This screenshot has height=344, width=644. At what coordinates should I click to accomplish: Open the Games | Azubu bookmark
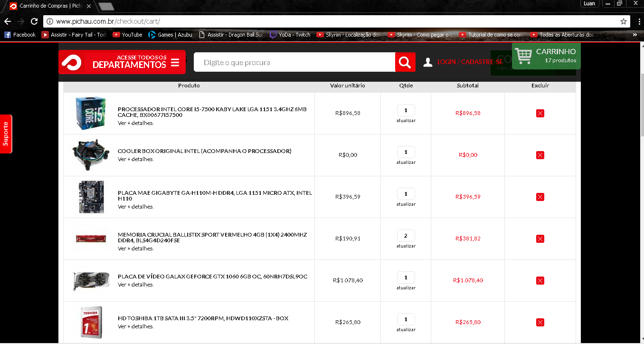point(170,35)
